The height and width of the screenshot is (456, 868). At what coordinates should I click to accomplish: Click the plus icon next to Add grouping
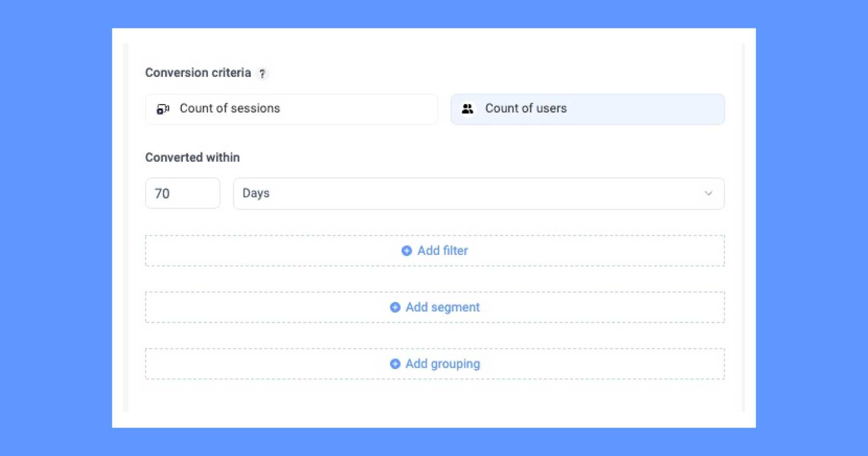(395, 364)
